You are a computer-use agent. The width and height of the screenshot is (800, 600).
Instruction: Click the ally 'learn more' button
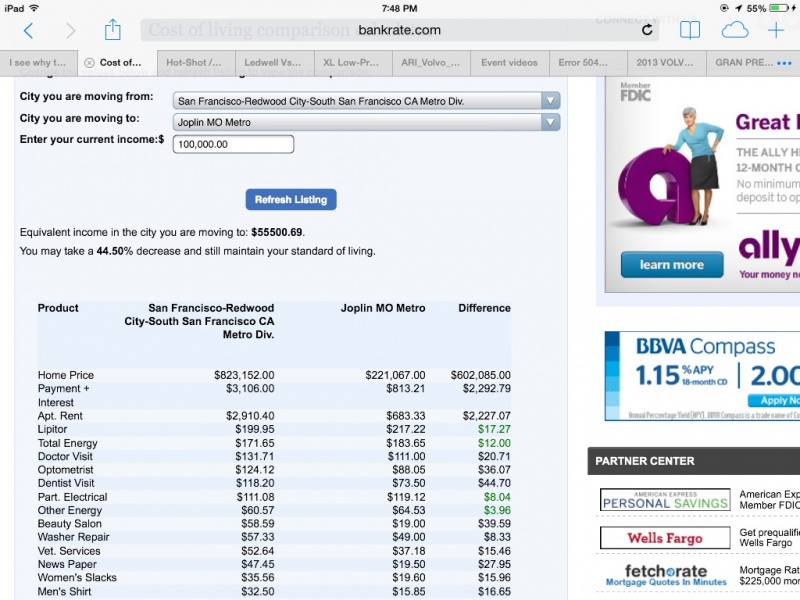tap(672, 265)
